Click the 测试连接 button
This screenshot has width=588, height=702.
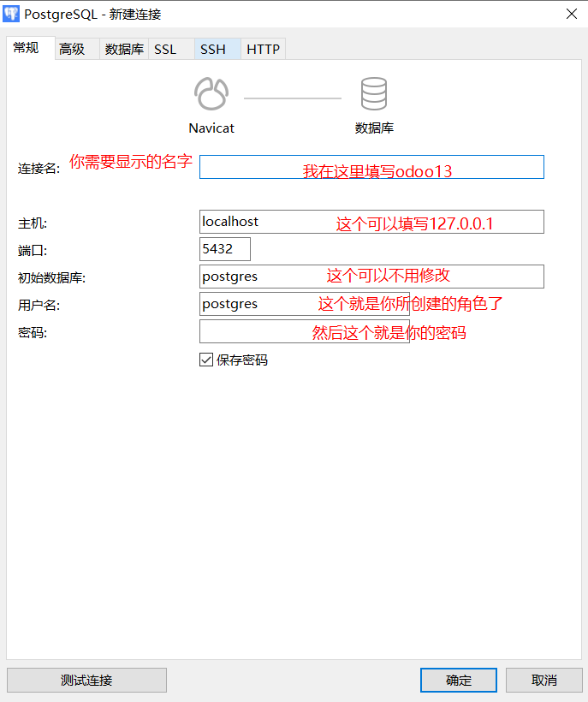86,680
